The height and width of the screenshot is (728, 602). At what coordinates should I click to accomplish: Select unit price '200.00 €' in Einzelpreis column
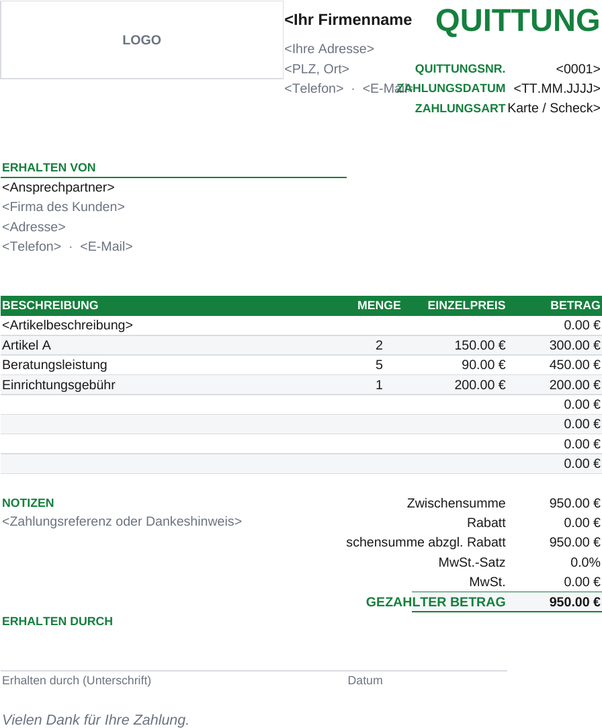tap(480, 385)
